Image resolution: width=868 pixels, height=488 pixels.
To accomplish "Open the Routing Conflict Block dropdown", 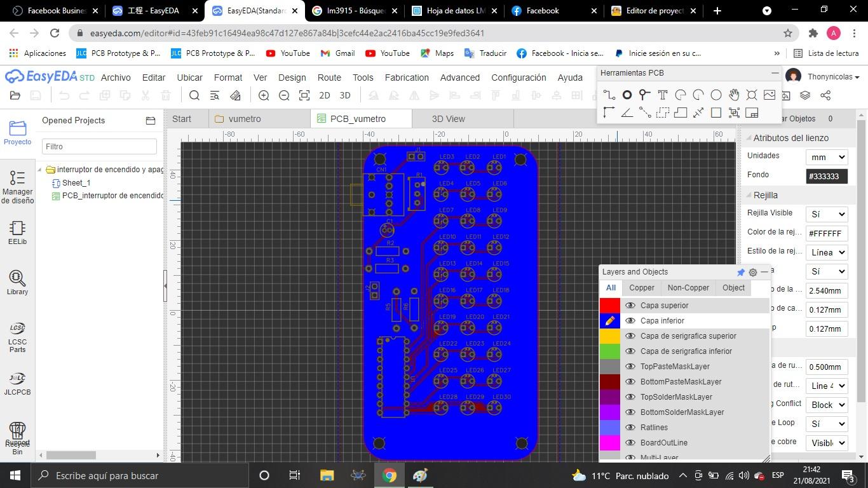I will pyautogui.click(x=827, y=405).
